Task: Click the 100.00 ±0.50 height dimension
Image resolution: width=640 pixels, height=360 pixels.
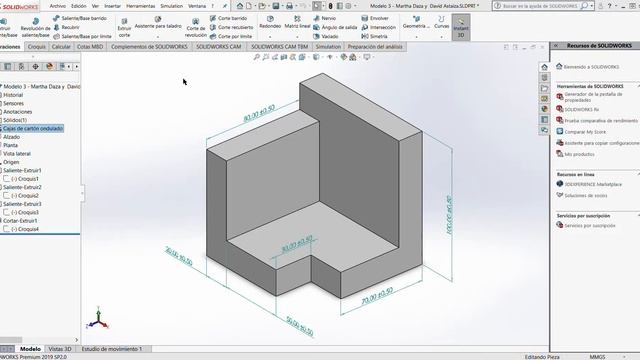Action: click(x=449, y=215)
